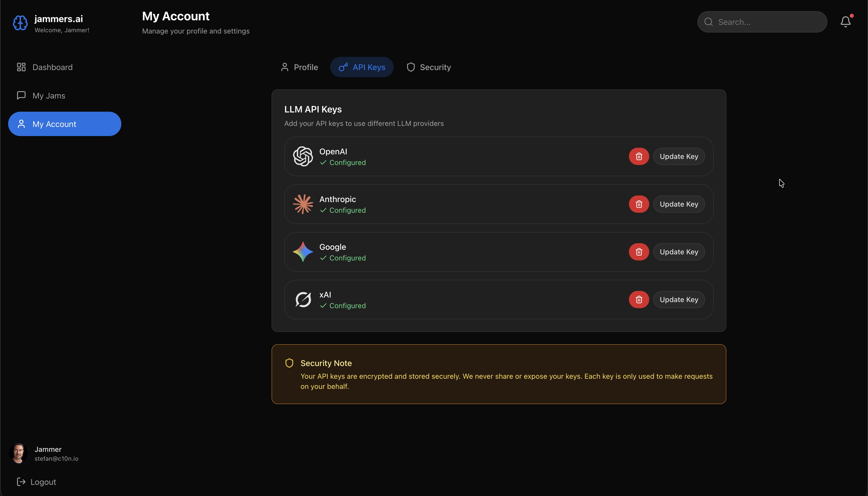This screenshot has width=868, height=496.
Task: Click the Security tab shield icon
Action: (411, 67)
